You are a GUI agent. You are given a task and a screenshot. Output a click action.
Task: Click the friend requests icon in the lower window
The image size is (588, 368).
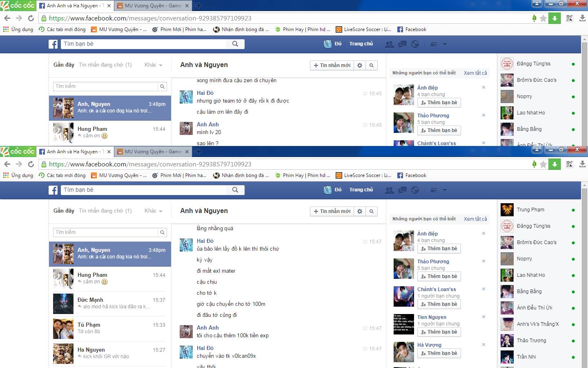click(390, 190)
